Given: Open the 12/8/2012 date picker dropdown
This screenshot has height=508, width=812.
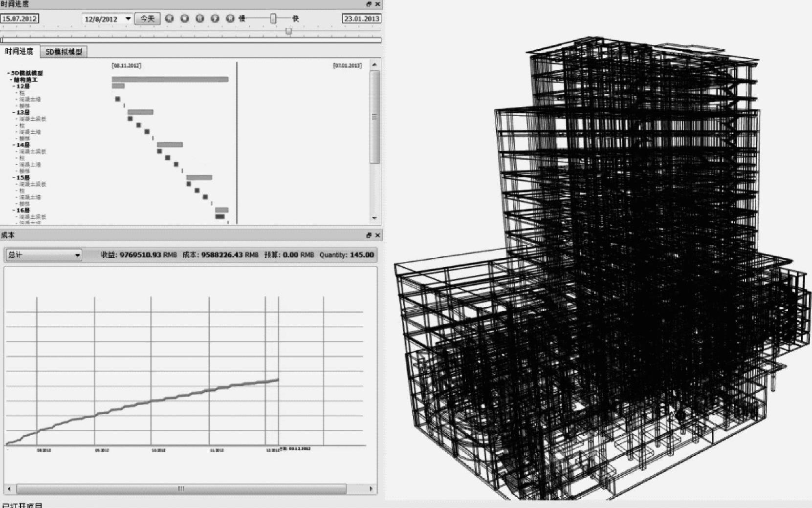Looking at the screenshot, I should [128, 19].
